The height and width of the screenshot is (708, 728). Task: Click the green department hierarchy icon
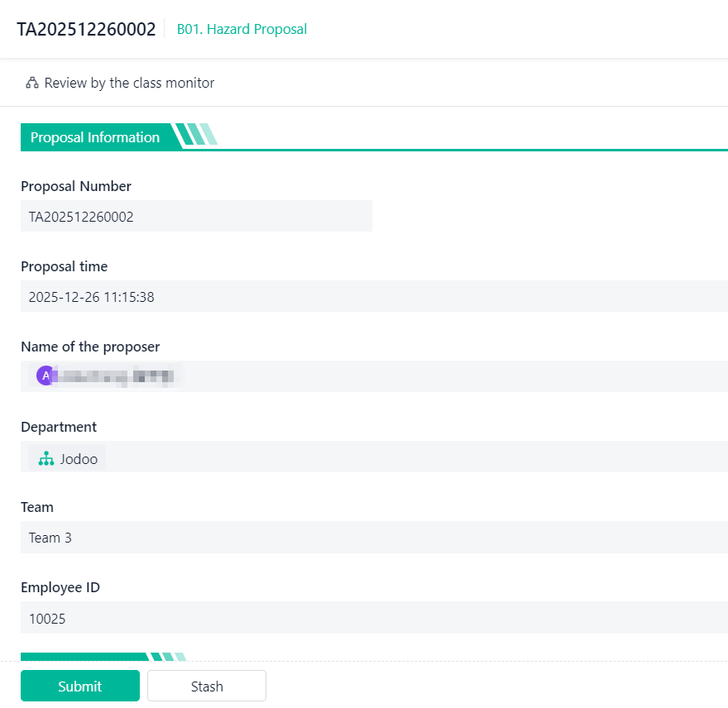pyautogui.click(x=46, y=459)
